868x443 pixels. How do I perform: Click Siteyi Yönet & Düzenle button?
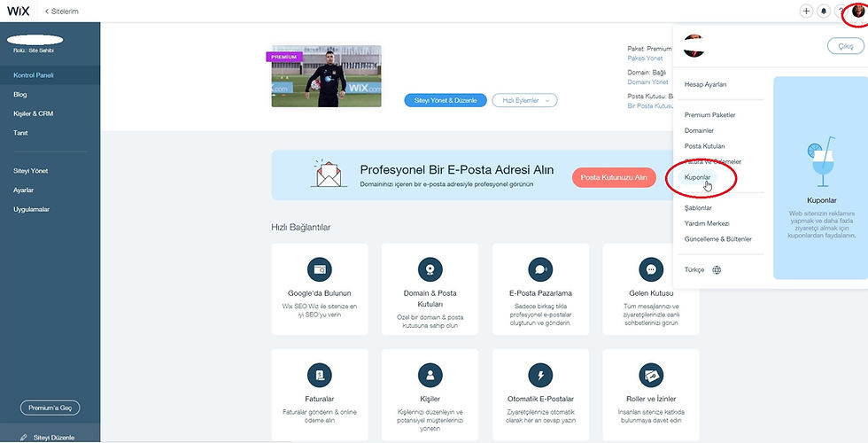(x=446, y=100)
